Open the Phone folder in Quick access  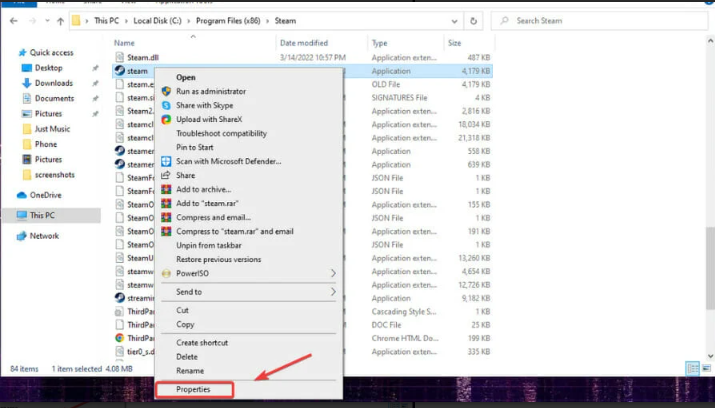pos(46,144)
